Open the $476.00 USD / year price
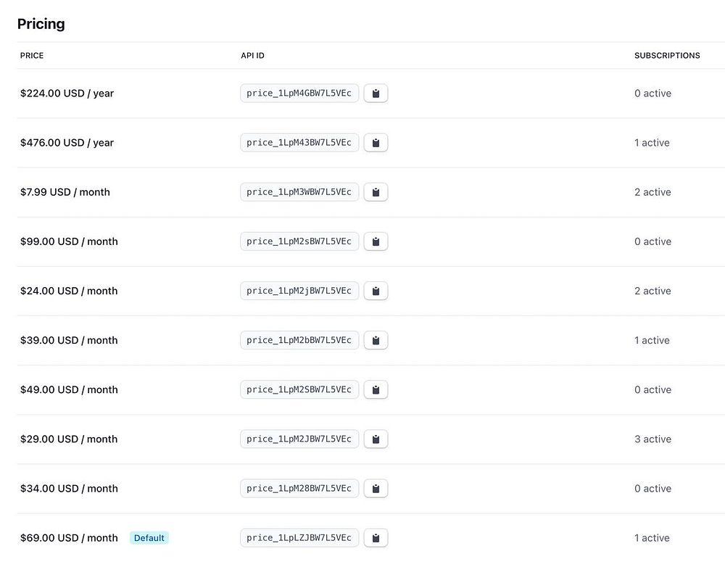 coord(67,143)
